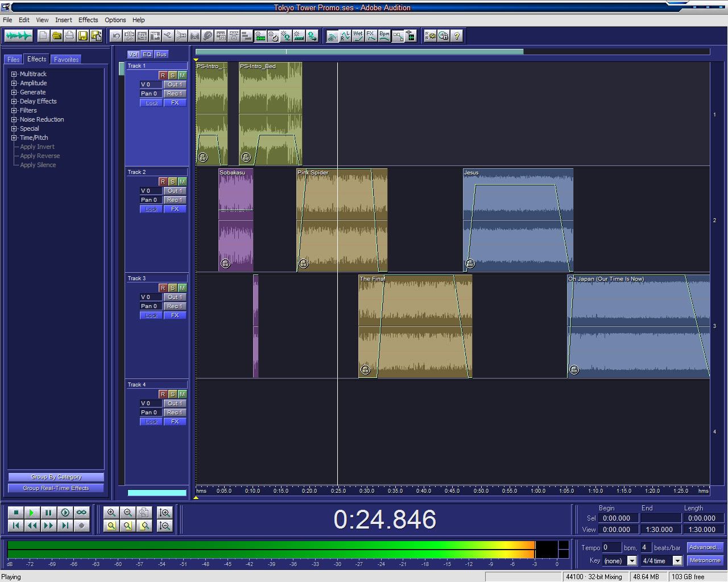
Task: Solo Track 2
Action: click(172, 181)
